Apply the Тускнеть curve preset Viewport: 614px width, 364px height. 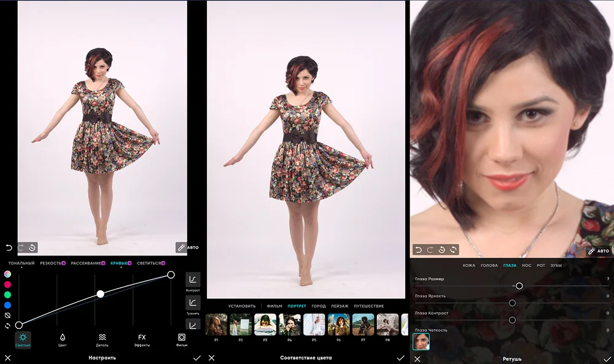click(193, 303)
